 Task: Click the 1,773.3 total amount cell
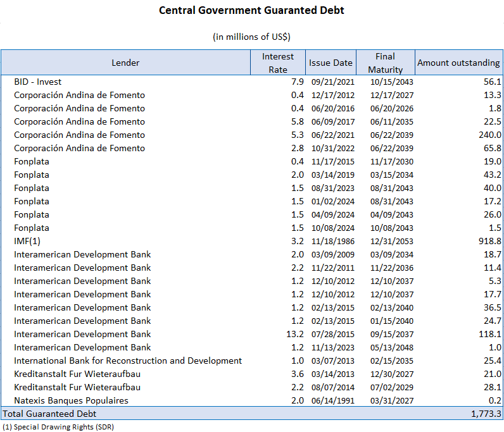point(485,413)
